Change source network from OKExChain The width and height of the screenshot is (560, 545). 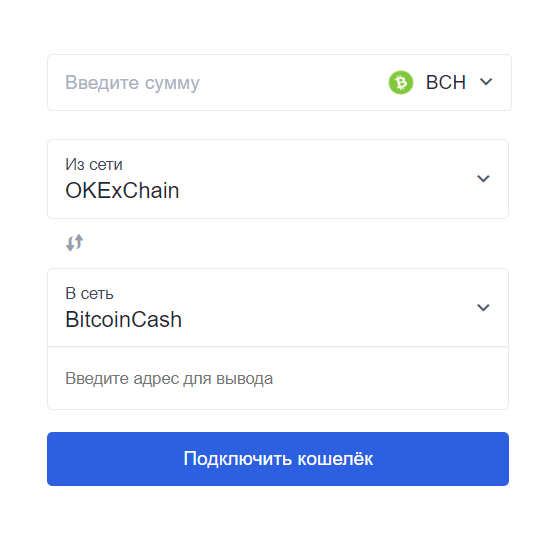pyautogui.click(x=278, y=179)
